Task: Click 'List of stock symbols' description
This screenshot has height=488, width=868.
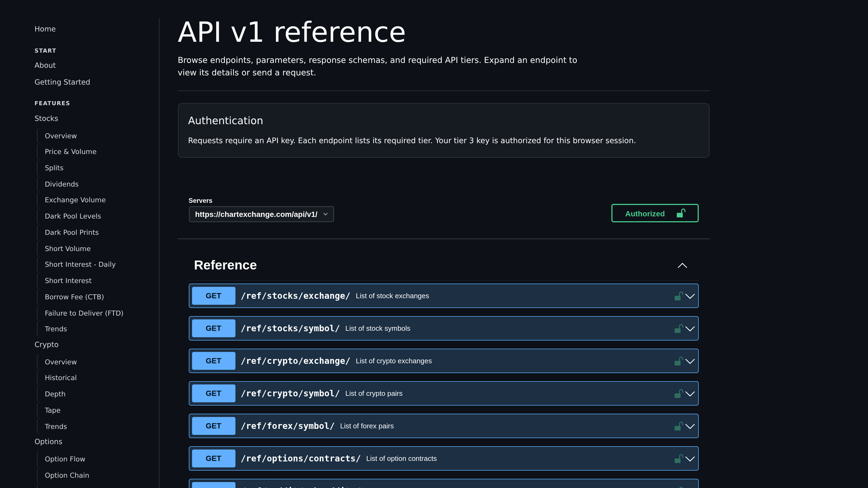Action: [378, 328]
